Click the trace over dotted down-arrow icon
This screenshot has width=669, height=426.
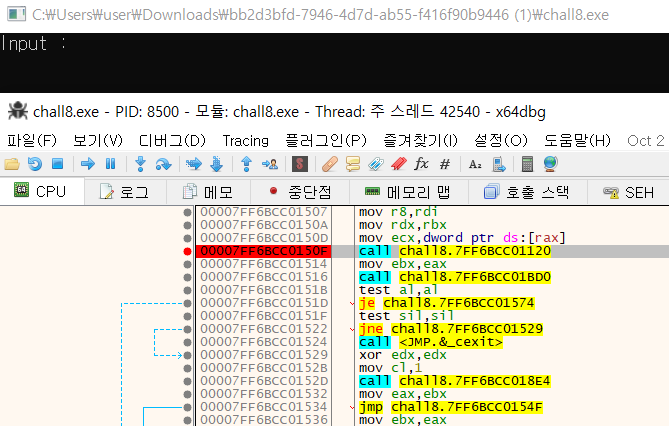point(217,164)
